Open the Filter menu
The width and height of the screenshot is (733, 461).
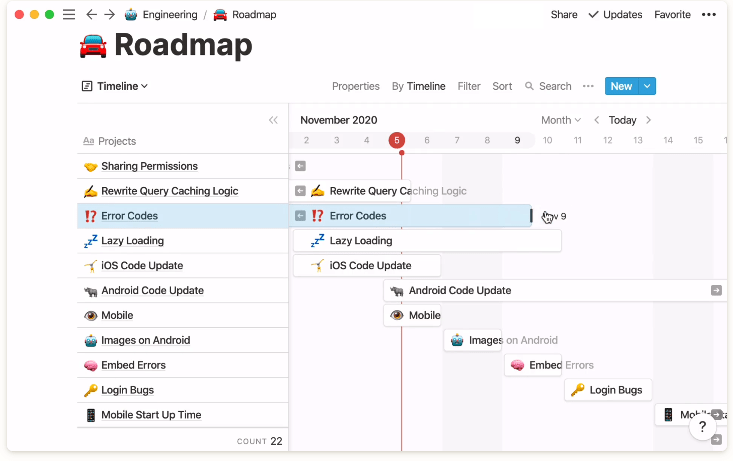click(x=469, y=87)
